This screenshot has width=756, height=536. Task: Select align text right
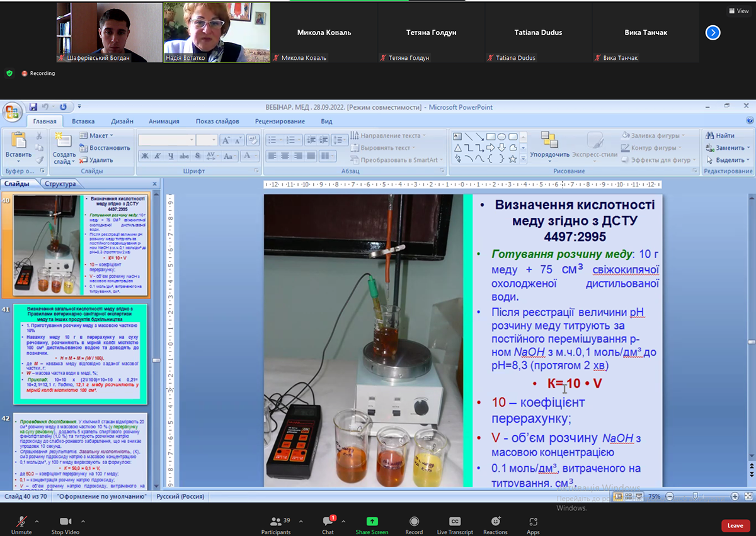299,156
